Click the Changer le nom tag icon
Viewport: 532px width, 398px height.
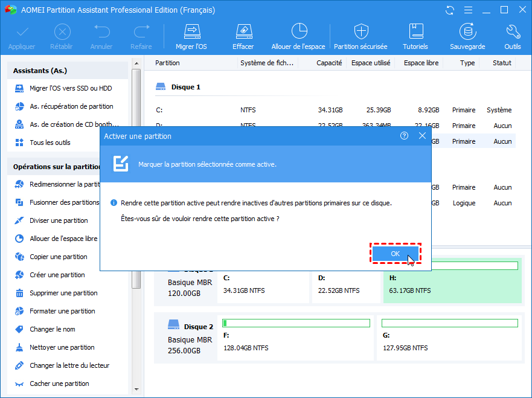click(19, 329)
